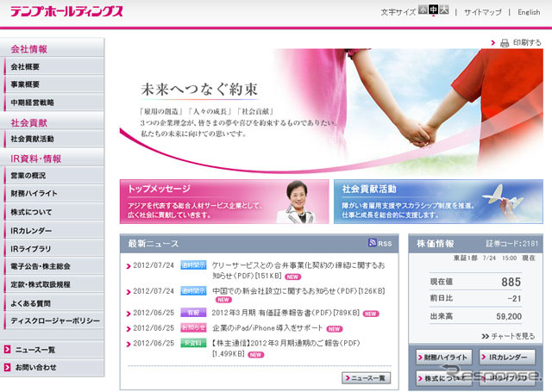The height and width of the screenshot is (392, 552).
Task: Click the IRライブラリ button in stock panel
Action: [507, 378]
